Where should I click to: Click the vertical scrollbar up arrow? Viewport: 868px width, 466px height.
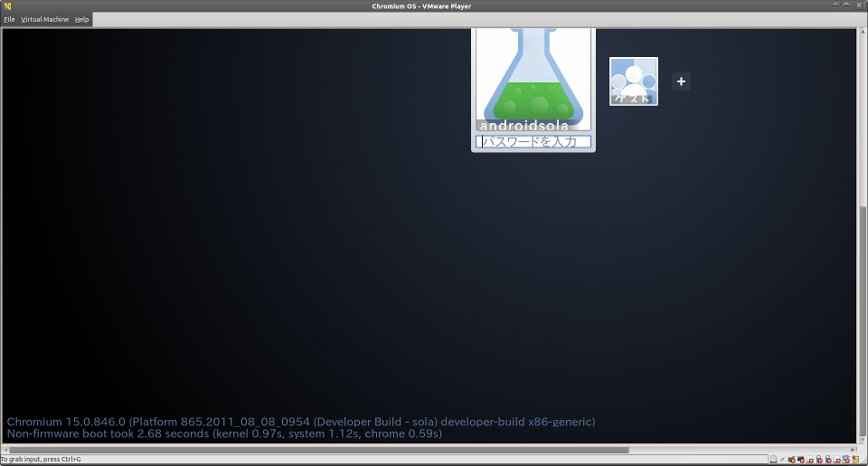pos(863,33)
